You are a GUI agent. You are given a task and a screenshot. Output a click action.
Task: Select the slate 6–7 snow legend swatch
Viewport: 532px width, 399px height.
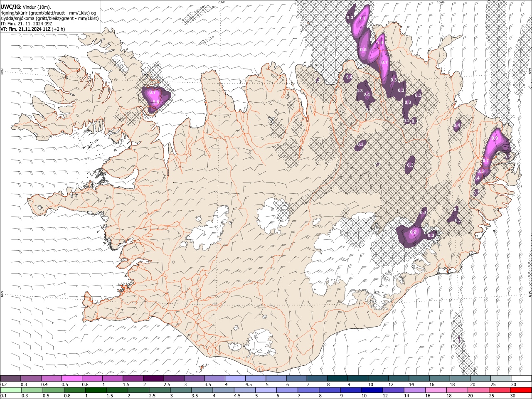click(x=296, y=378)
